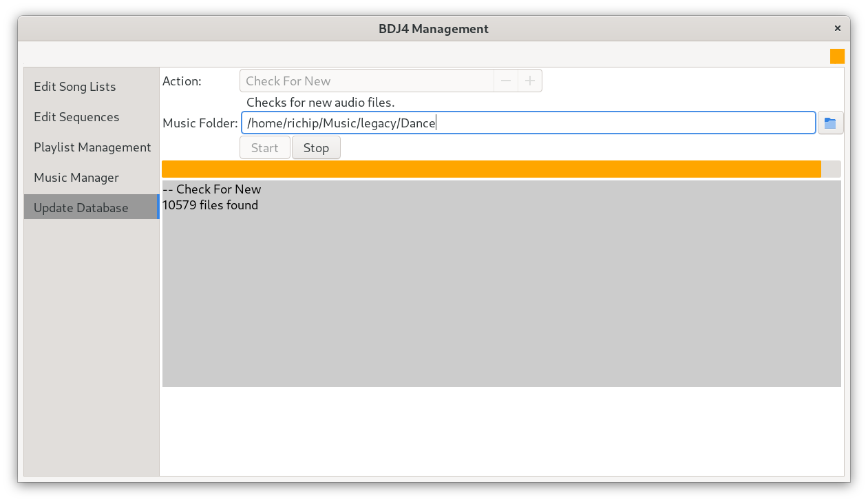The image size is (868, 502).
Task: Stop the database check with Stop button
Action: click(316, 148)
